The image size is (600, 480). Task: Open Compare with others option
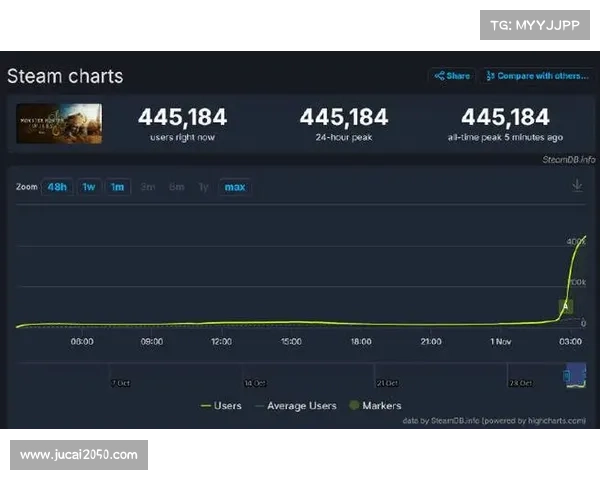[538, 76]
